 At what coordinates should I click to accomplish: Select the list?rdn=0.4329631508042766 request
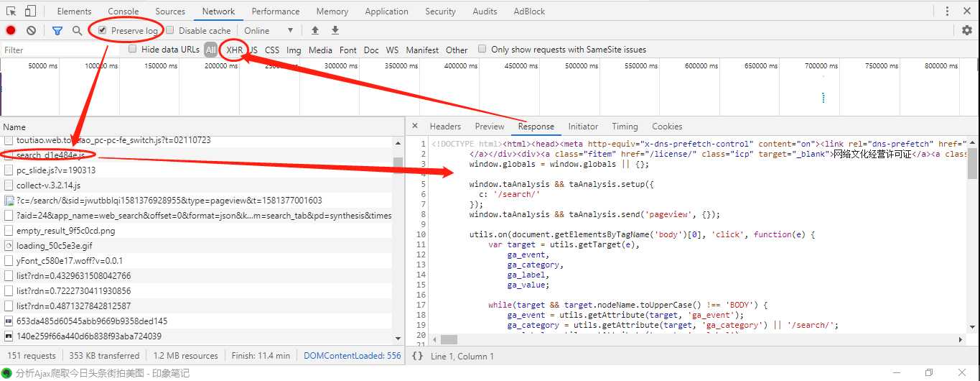[196, 276]
